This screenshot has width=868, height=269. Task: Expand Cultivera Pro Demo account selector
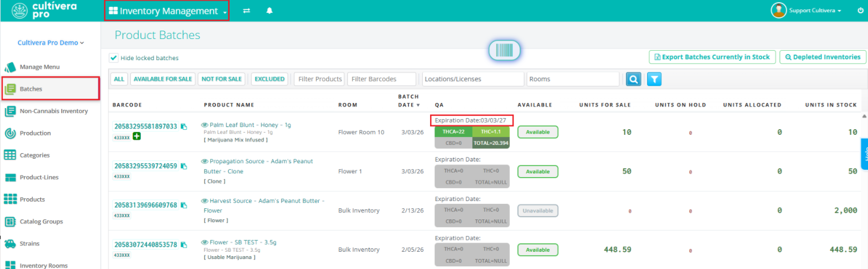pyautogui.click(x=51, y=42)
